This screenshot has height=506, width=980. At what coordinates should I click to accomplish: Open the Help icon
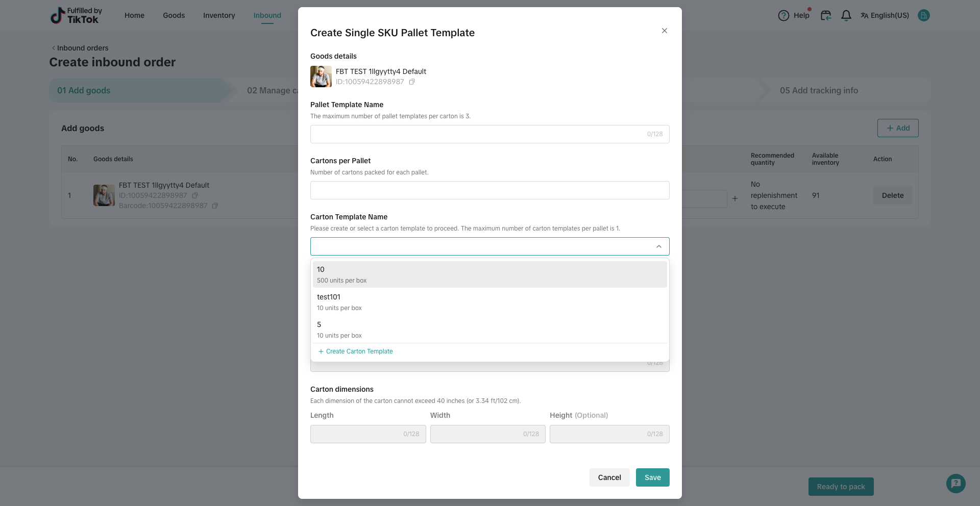pyautogui.click(x=783, y=15)
